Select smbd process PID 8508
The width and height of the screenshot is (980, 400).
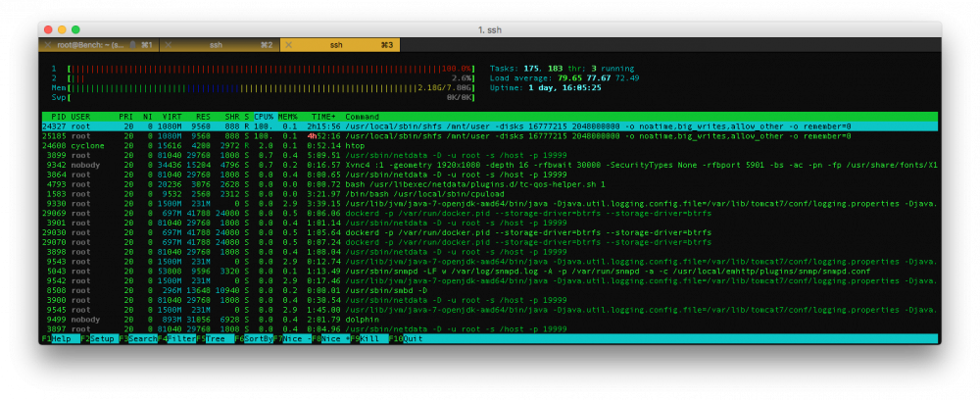point(490,290)
